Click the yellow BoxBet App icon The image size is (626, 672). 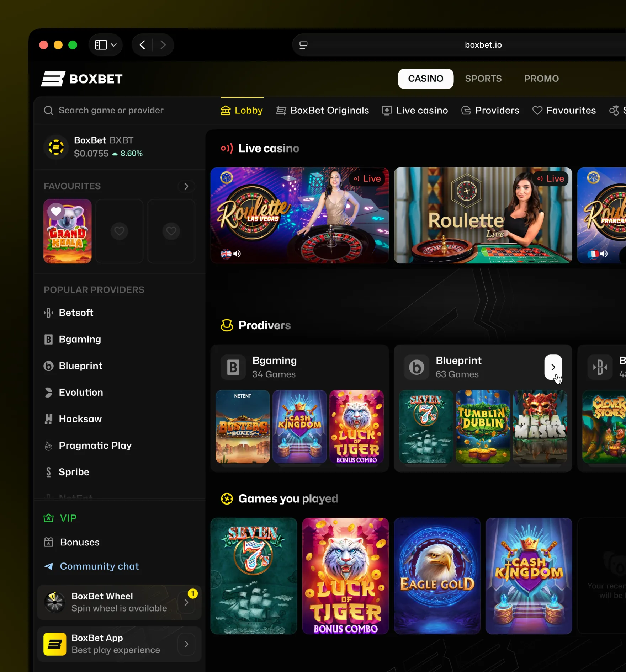[55, 644]
